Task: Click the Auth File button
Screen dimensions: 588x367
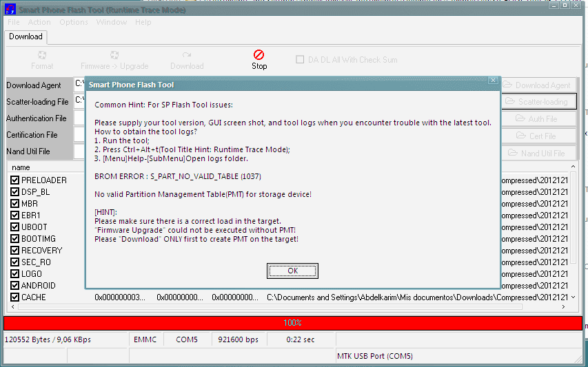Action: (x=538, y=118)
